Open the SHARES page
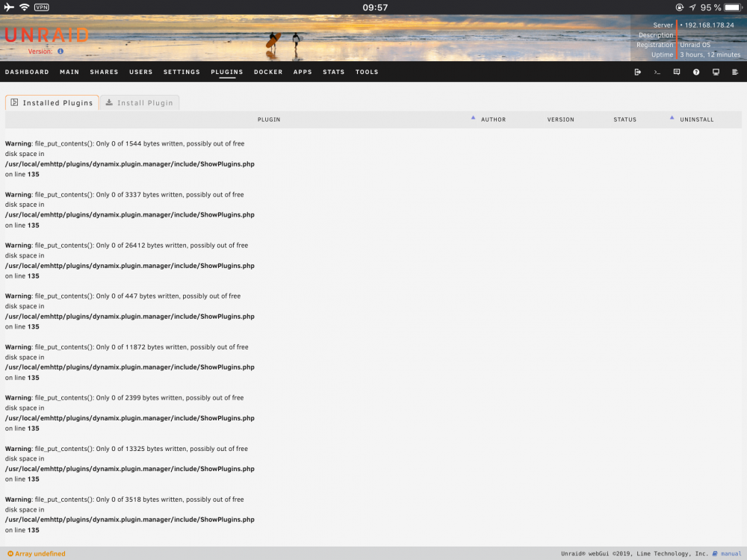747x560 pixels. click(x=104, y=72)
